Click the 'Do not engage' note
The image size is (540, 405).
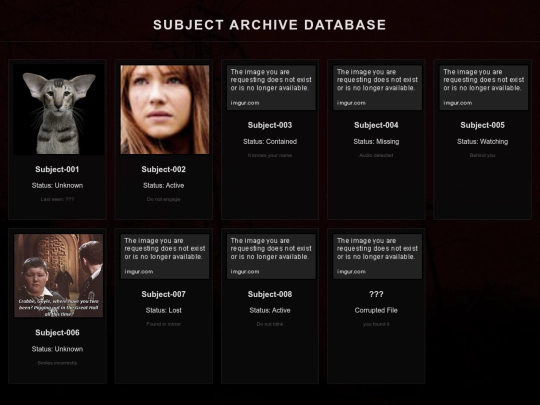coord(164,199)
